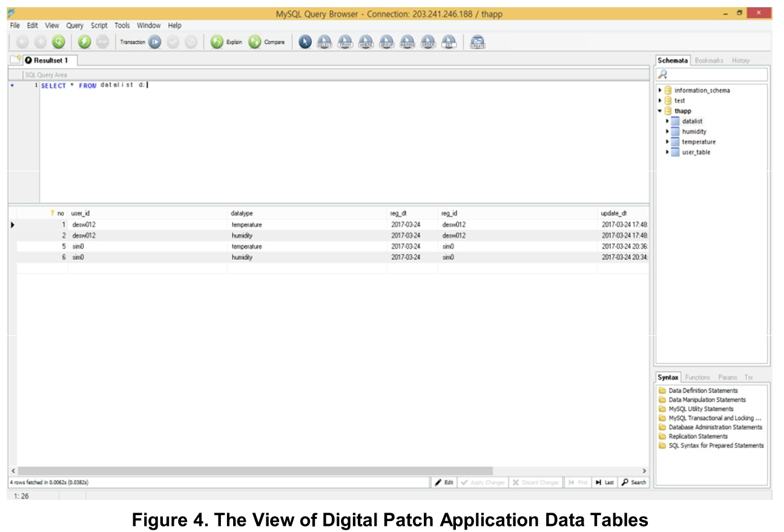Screen dimensions: 784x532
Task: Open Data Definition Statements folder
Action: (x=699, y=390)
